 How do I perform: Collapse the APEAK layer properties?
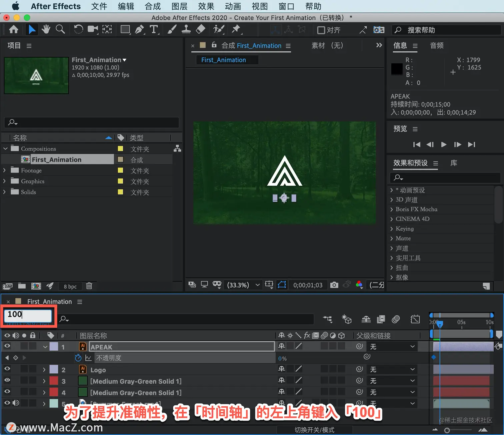point(45,347)
